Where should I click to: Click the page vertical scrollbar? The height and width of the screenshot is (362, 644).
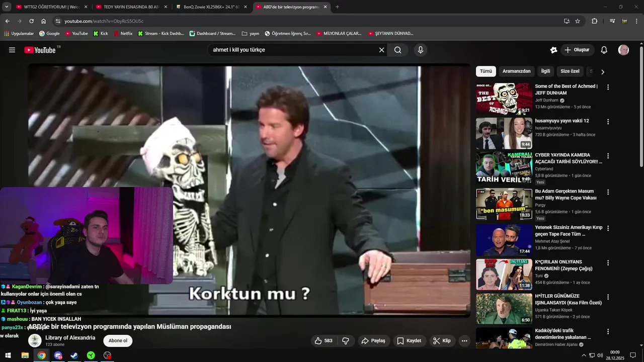click(641, 106)
